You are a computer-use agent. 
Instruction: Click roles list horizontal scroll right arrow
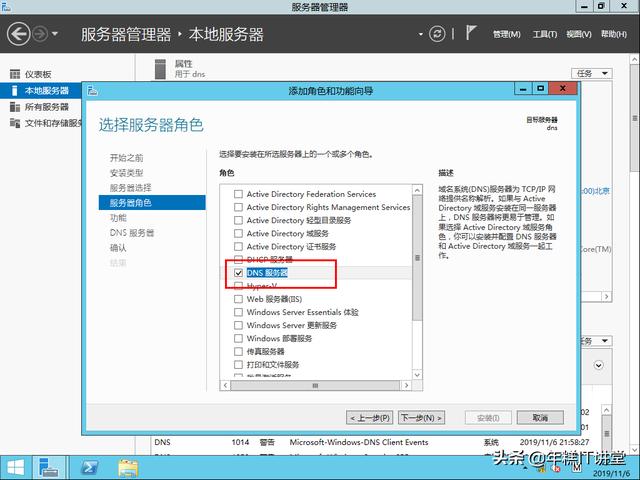(x=406, y=385)
